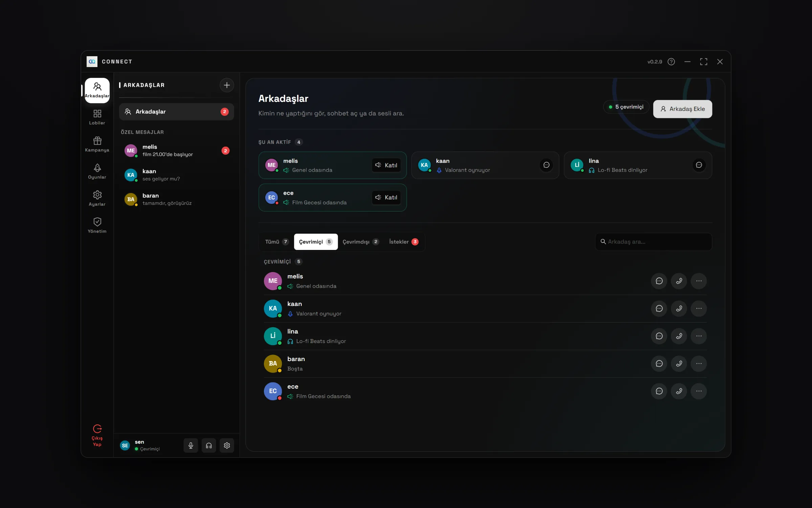This screenshot has width=812, height=508.
Task: Toggle the microphone in user bar
Action: click(x=191, y=445)
